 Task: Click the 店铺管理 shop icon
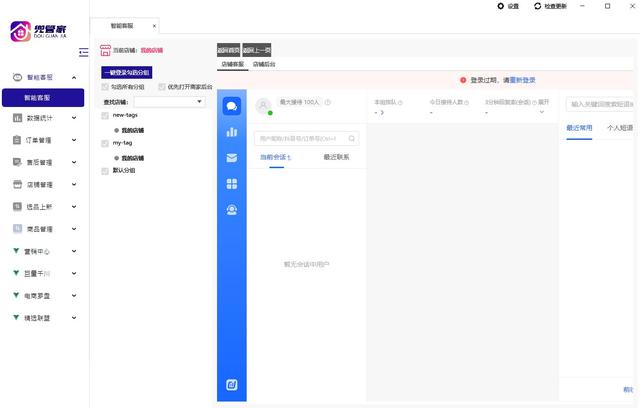click(17, 184)
